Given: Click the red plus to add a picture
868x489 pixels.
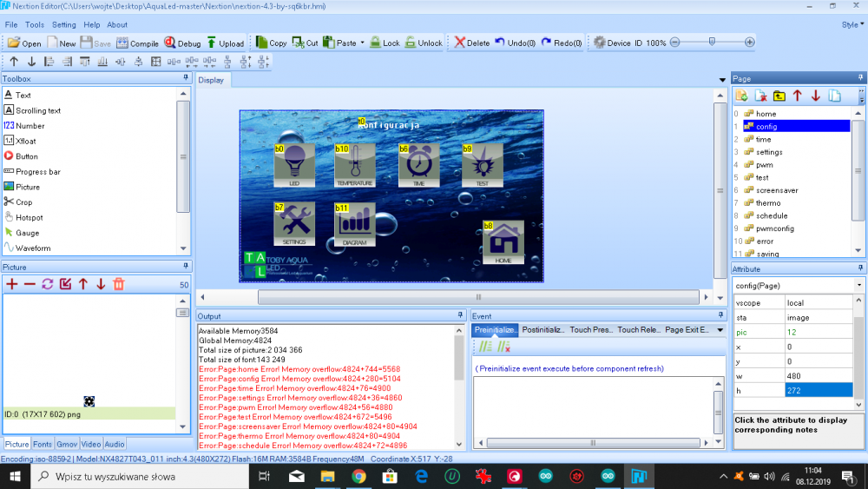Looking at the screenshot, I should (12, 284).
